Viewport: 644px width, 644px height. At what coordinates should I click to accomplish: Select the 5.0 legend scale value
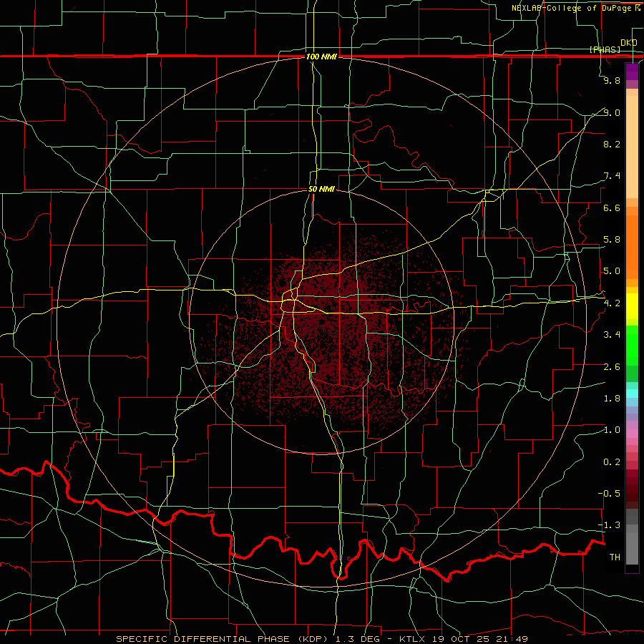(x=612, y=271)
